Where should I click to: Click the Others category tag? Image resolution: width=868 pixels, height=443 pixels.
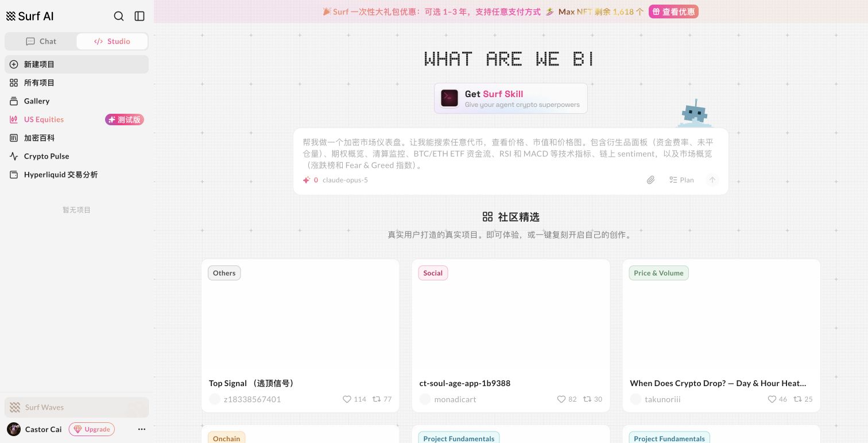tap(224, 273)
